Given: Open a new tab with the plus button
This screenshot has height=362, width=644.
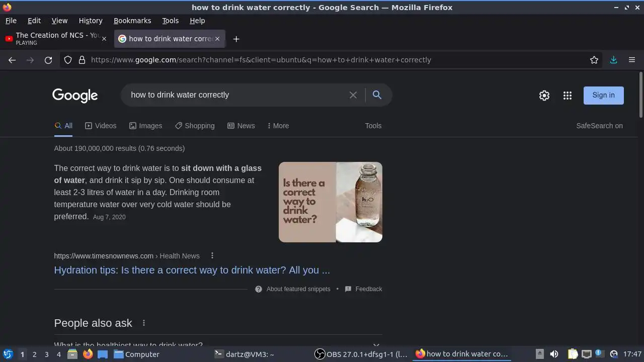Looking at the screenshot, I should tap(236, 39).
